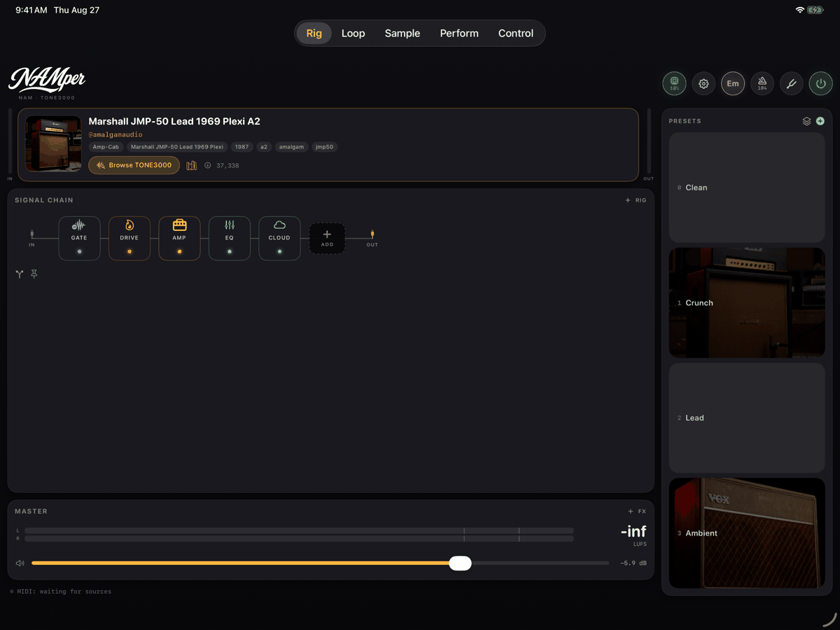The image size is (840, 630).
Task: Click the a2 tag
Action: coord(264,147)
